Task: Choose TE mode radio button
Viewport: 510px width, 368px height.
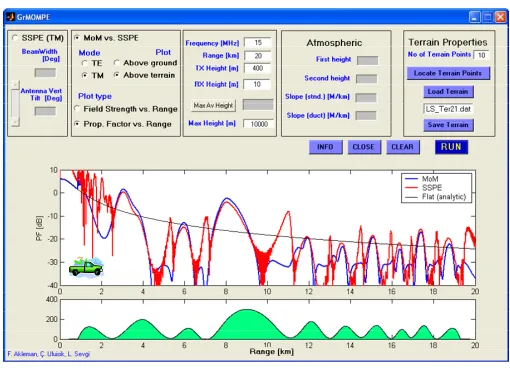Action: click(85, 63)
